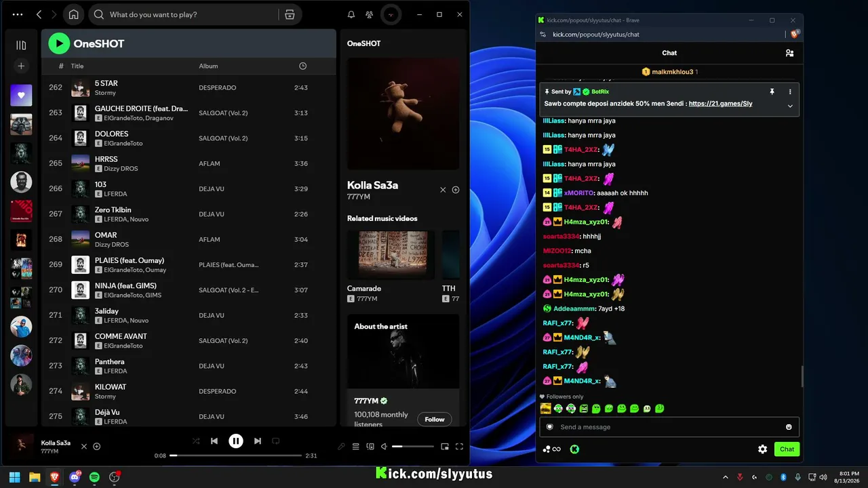Screen dimensions: 868x488
Task: Skip to the previous track
Action: (x=214, y=441)
